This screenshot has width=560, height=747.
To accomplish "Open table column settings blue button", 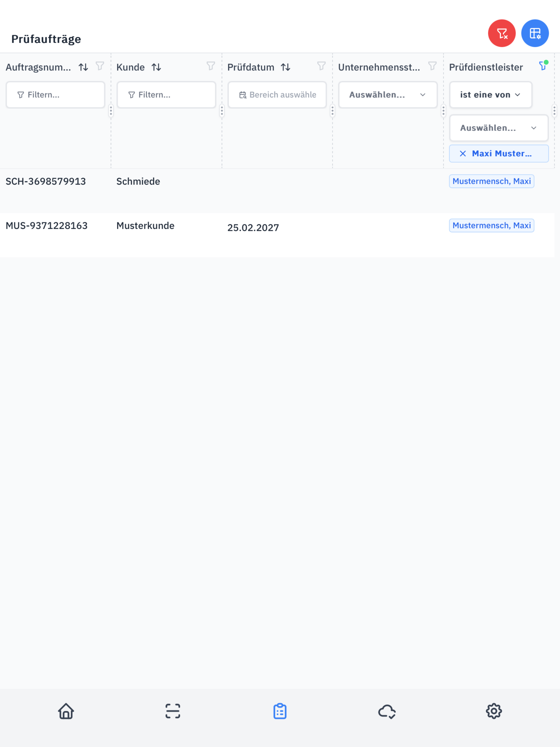I will 535,33.
